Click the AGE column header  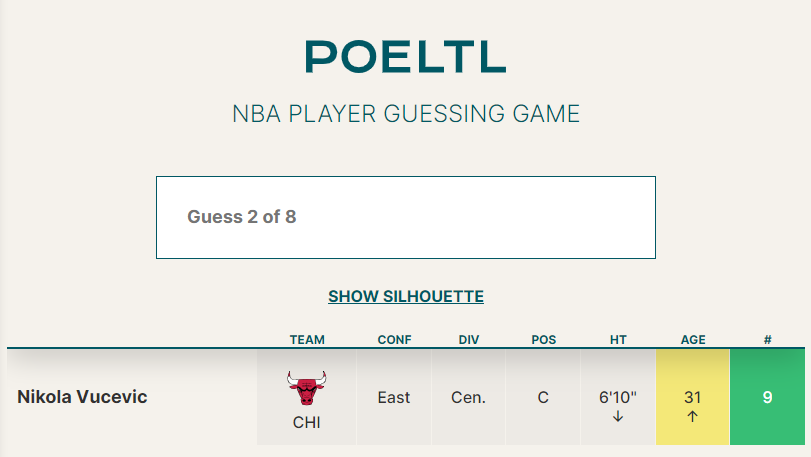693,340
